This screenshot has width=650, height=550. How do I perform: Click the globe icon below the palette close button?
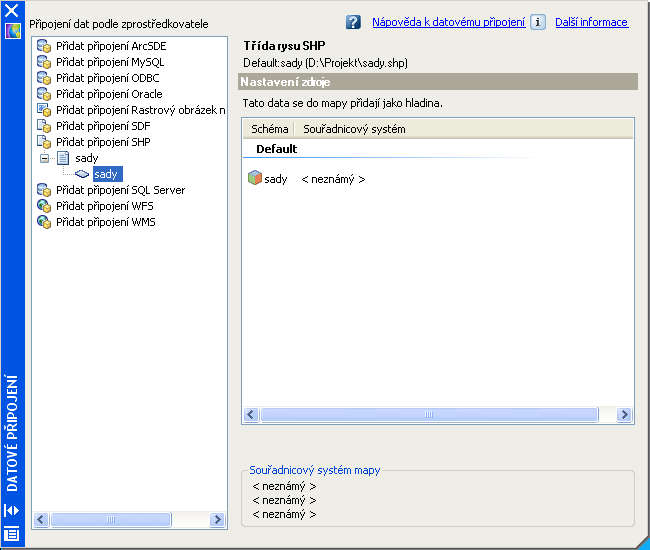pyautogui.click(x=12, y=31)
